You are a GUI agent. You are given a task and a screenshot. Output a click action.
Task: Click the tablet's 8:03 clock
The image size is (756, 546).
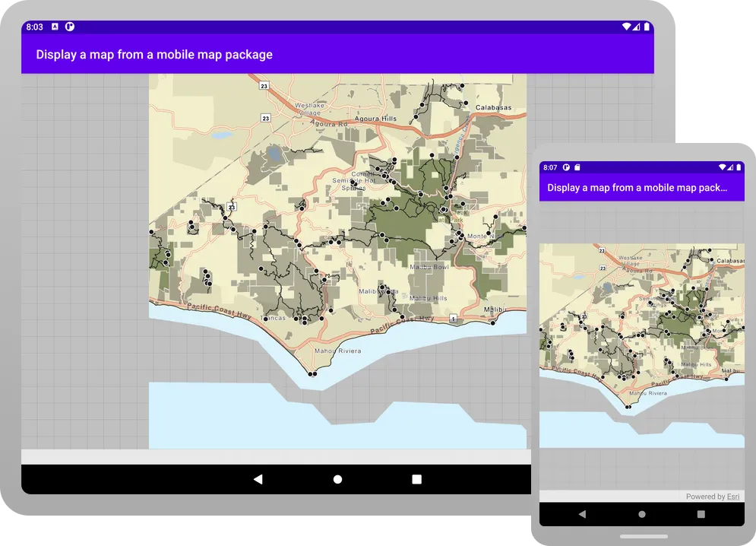34,27
